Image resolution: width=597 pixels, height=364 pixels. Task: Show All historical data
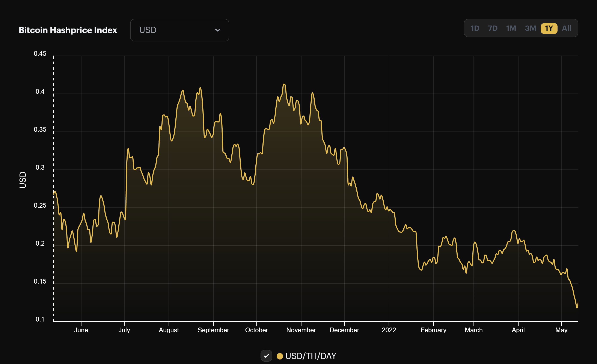click(567, 28)
